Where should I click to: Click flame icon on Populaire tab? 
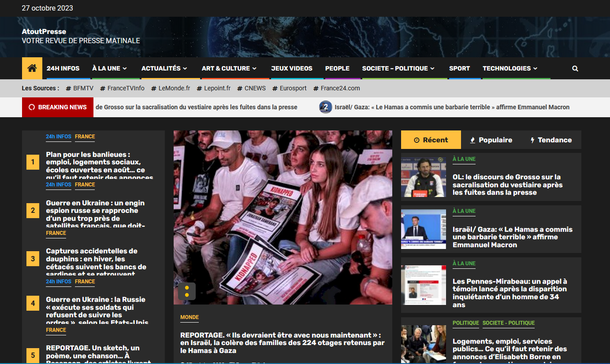tap(473, 140)
